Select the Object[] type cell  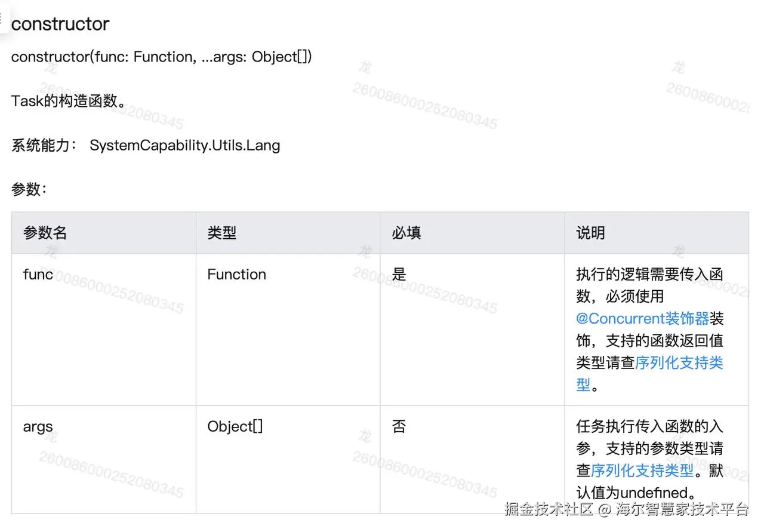tap(235, 427)
